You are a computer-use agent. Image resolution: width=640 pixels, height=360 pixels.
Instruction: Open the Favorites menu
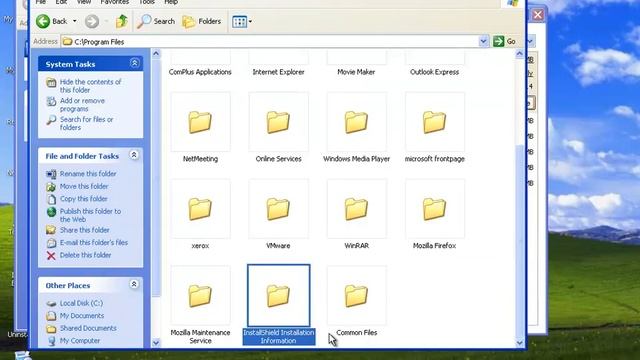click(x=114, y=2)
